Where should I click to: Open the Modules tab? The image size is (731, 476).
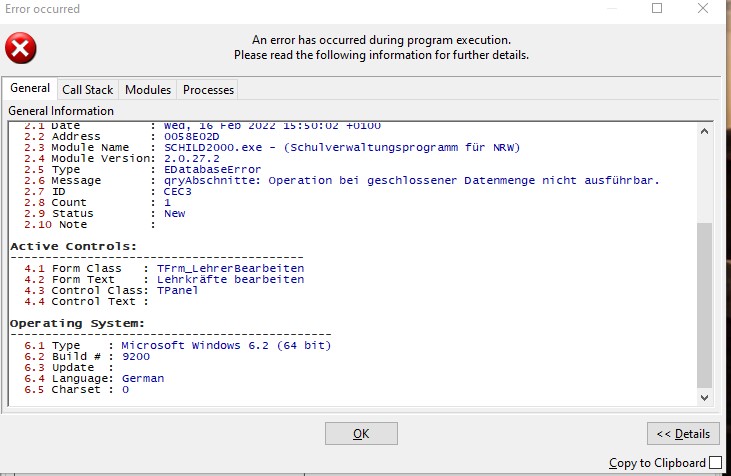tap(148, 90)
